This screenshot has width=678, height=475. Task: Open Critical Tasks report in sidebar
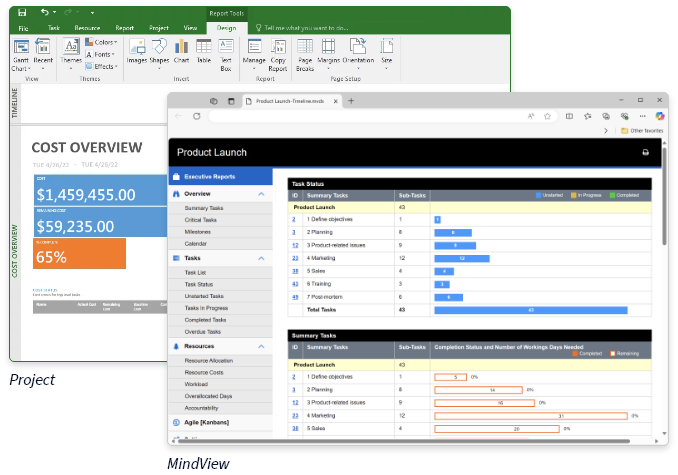pos(221,220)
